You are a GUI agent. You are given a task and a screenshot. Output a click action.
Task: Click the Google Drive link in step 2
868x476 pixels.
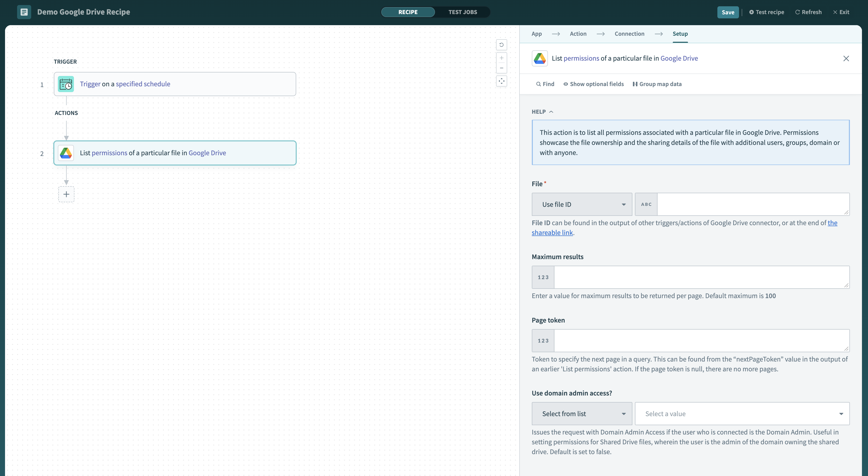207,153
